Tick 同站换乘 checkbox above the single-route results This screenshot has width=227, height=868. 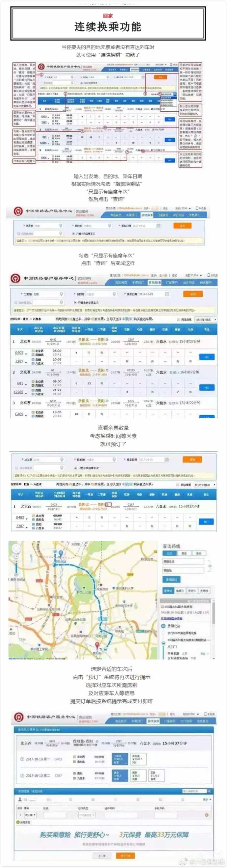click(x=178, y=484)
